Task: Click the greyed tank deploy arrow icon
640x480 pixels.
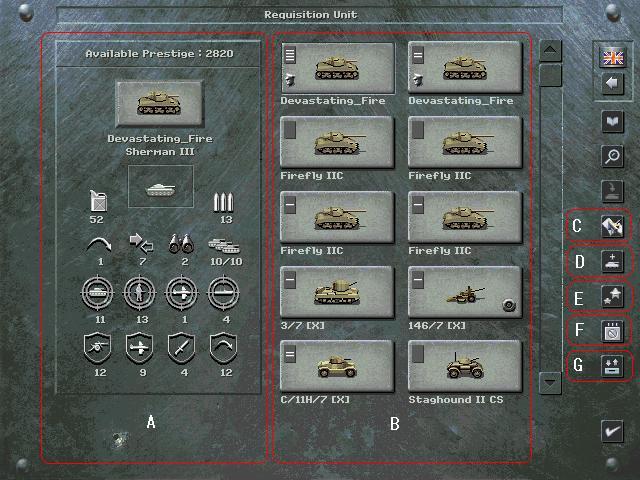Action: (x=613, y=191)
